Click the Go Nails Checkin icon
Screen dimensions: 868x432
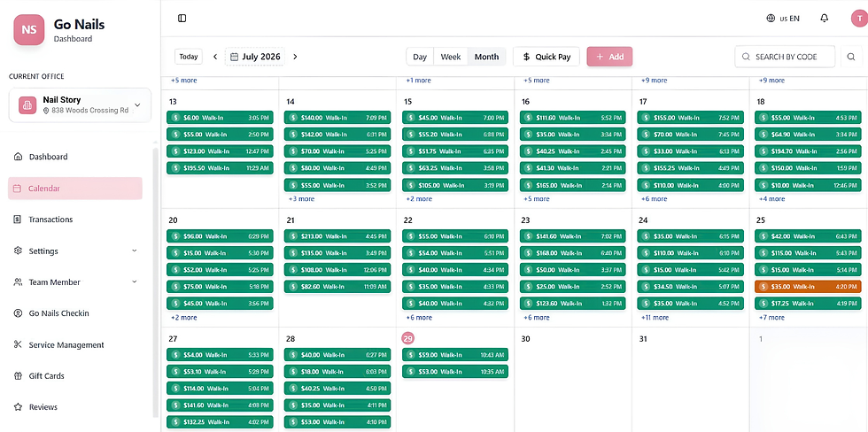click(18, 313)
